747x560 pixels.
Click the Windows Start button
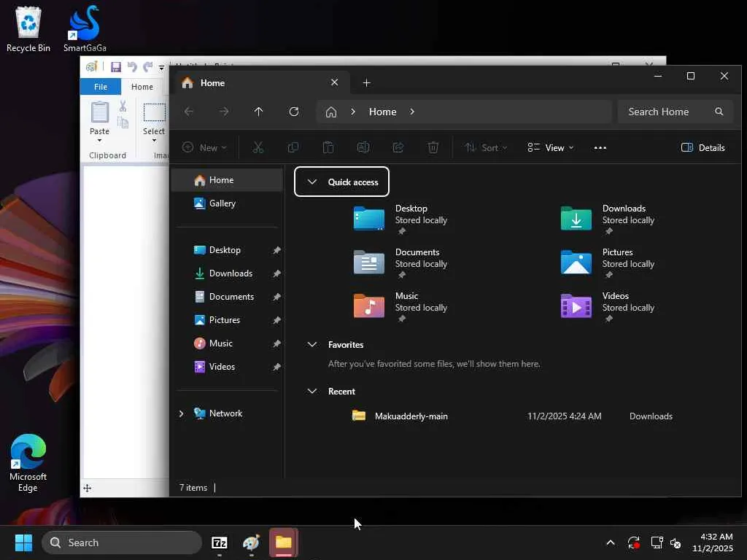(x=24, y=542)
